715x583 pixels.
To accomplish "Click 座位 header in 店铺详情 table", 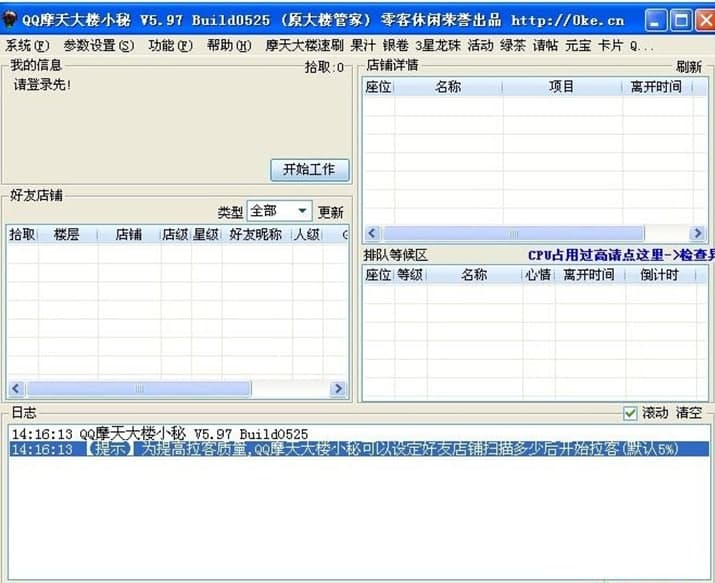I will pos(379,87).
